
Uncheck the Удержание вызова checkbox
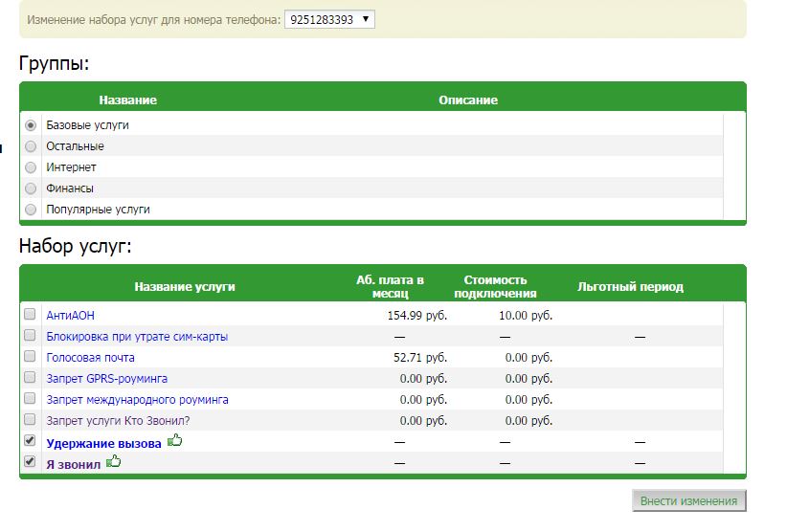click(x=30, y=441)
